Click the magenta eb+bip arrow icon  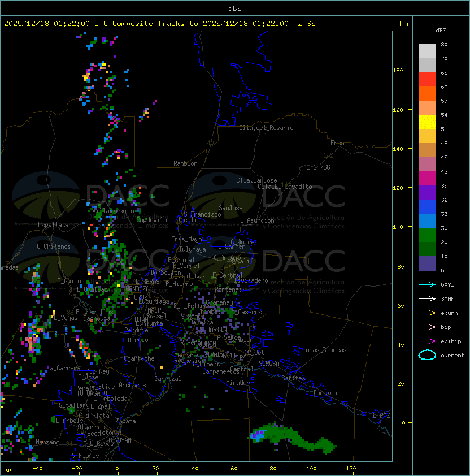(427, 341)
